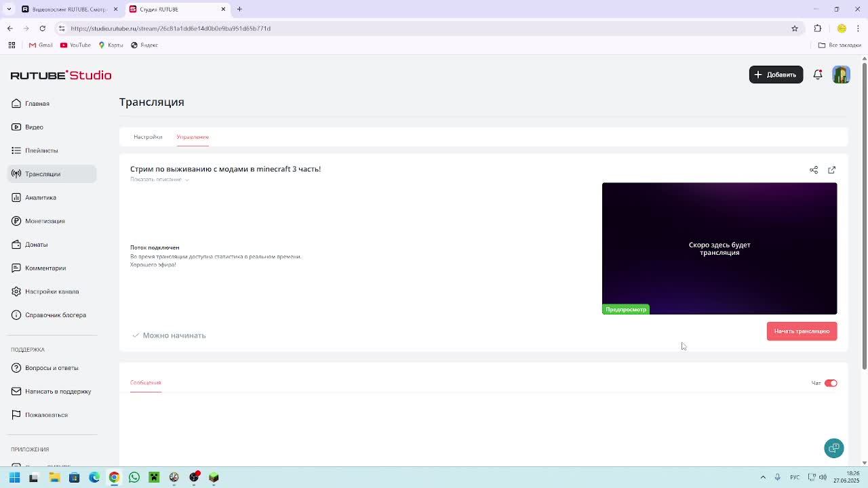Click the РУС language indicator

click(795, 477)
